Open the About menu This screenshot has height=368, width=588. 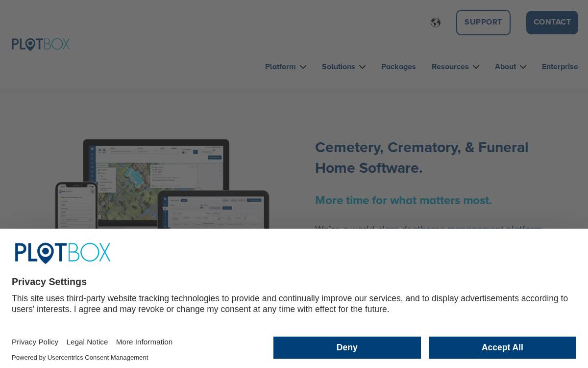pos(505,67)
